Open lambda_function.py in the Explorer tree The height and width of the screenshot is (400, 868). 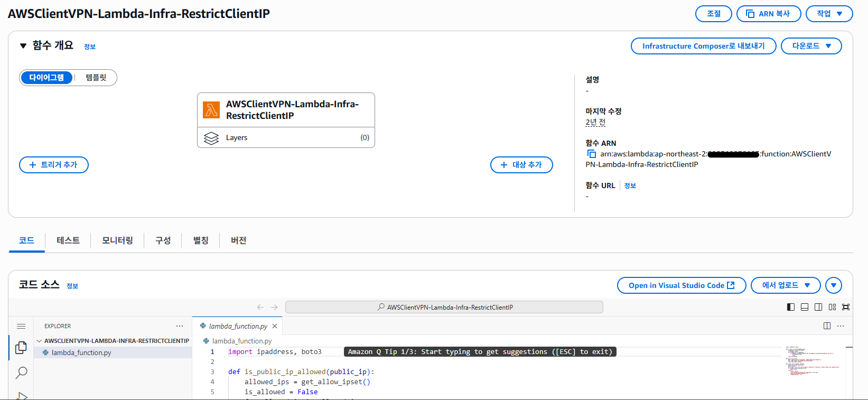click(113, 352)
